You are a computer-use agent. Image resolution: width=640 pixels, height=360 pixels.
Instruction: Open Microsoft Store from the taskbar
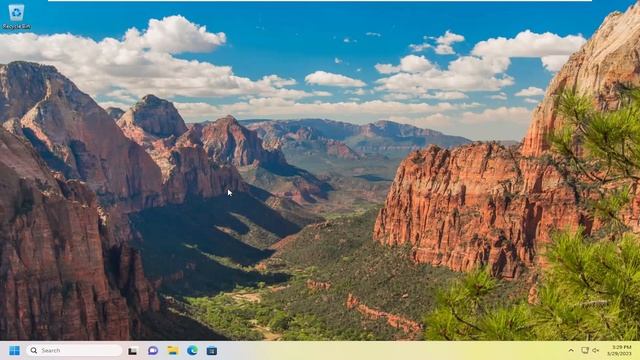(212, 351)
